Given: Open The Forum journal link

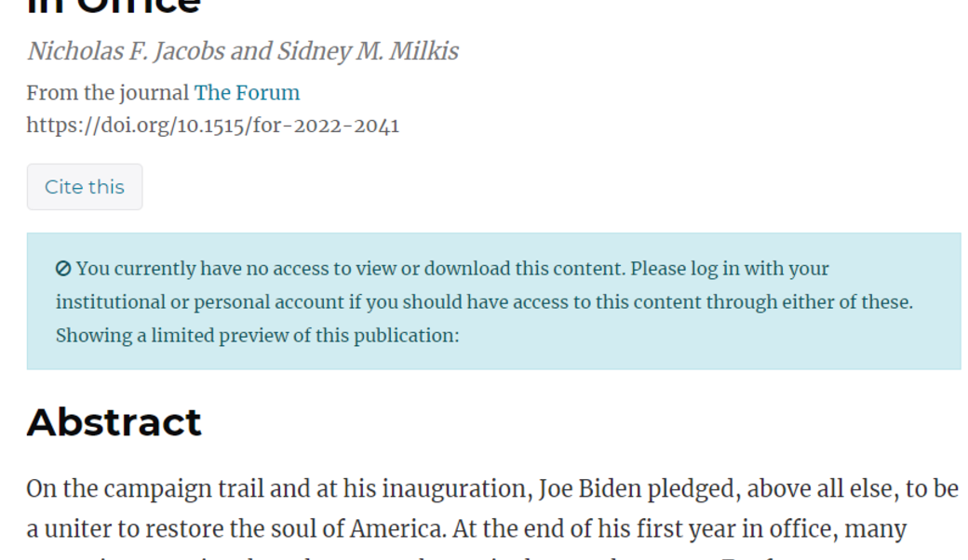Looking at the screenshot, I should coord(247,93).
